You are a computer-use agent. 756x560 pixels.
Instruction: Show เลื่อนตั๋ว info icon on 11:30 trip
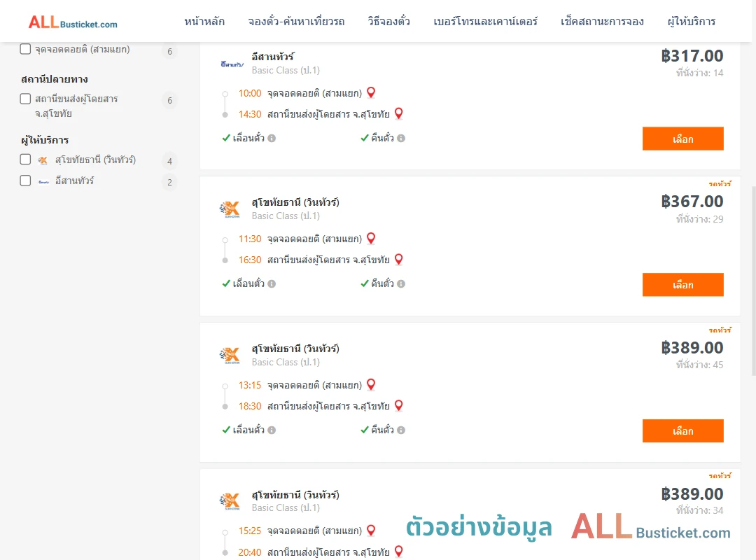click(x=272, y=284)
